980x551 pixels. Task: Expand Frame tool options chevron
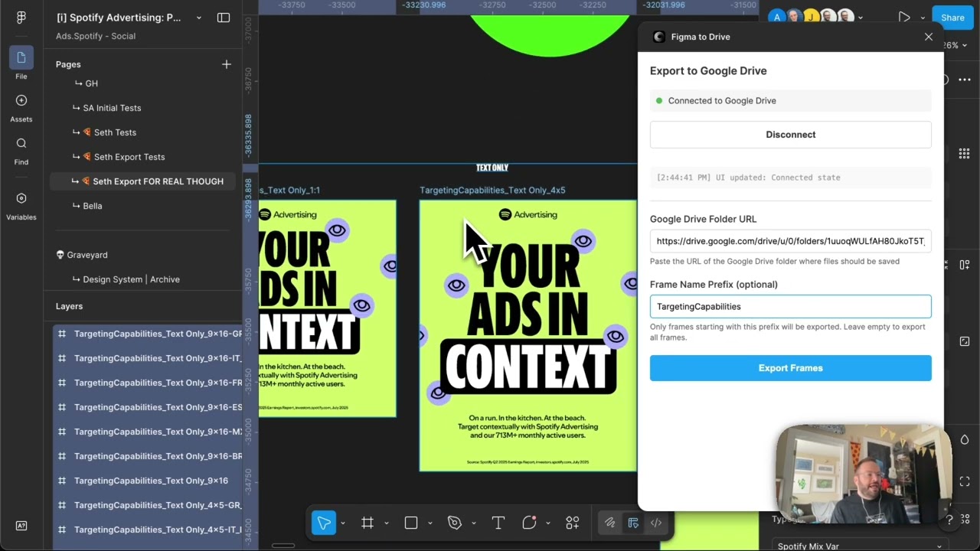click(x=387, y=523)
